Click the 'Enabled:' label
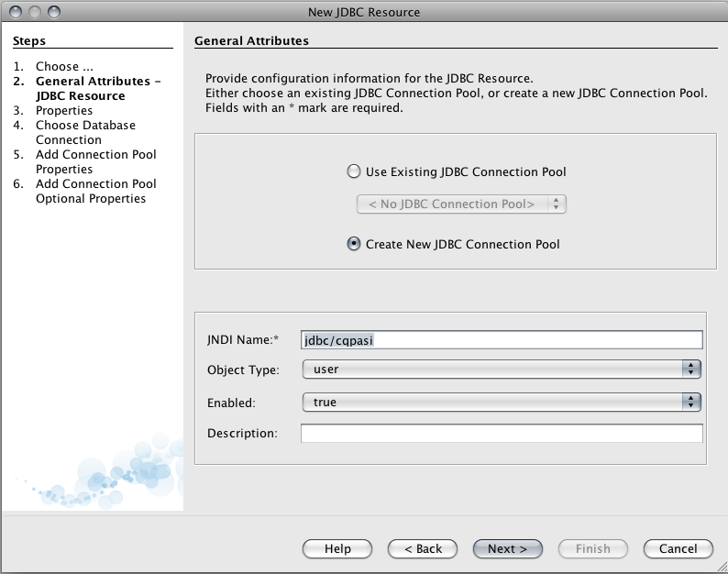This screenshot has width=728, height=574. [231, 403]
